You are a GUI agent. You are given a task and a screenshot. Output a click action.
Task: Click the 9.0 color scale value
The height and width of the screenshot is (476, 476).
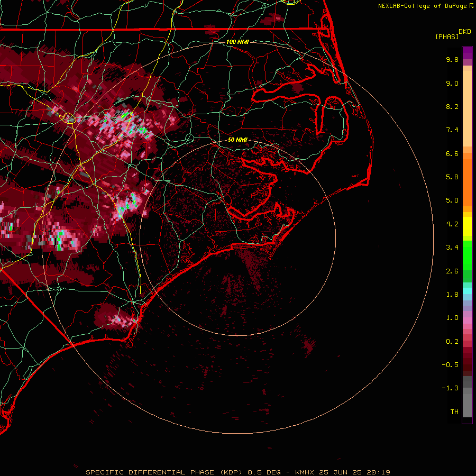coord(452,83)
